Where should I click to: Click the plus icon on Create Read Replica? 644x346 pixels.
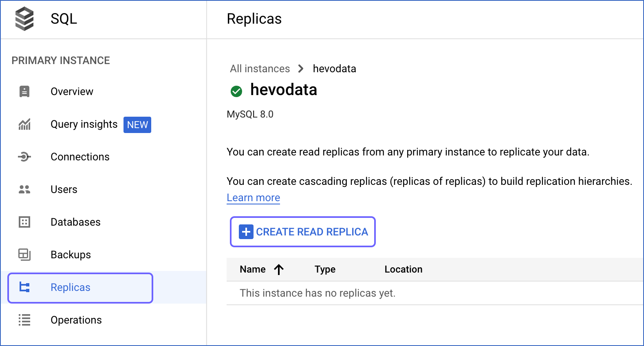pos(246,232)
